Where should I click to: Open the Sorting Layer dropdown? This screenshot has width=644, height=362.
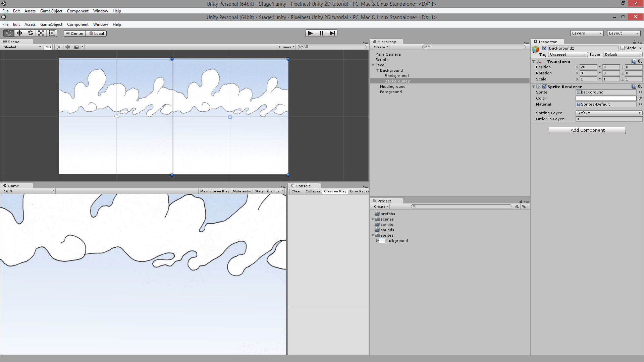click(608, 113)
